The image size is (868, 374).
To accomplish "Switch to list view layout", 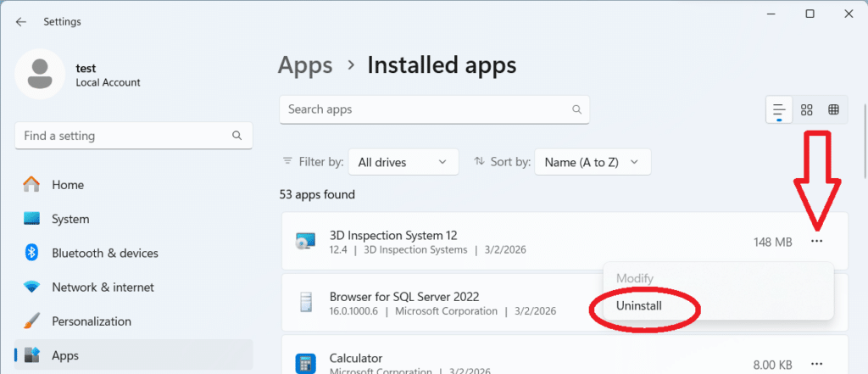I will (779, 109).
